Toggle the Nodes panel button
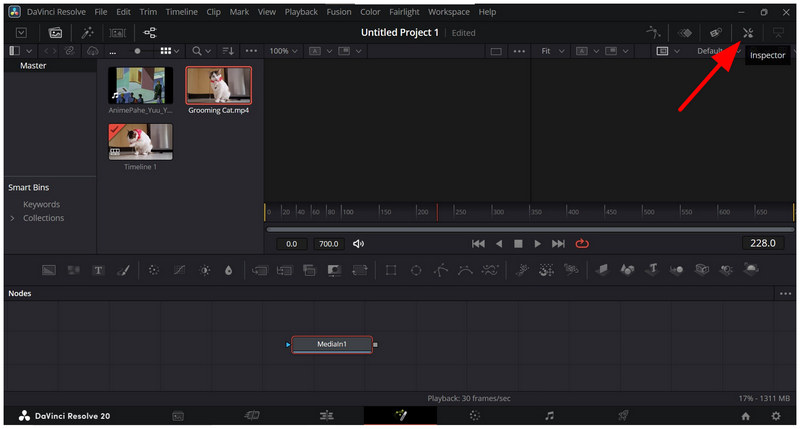Screen dimensions: 800x429 [x=149, y=33]
